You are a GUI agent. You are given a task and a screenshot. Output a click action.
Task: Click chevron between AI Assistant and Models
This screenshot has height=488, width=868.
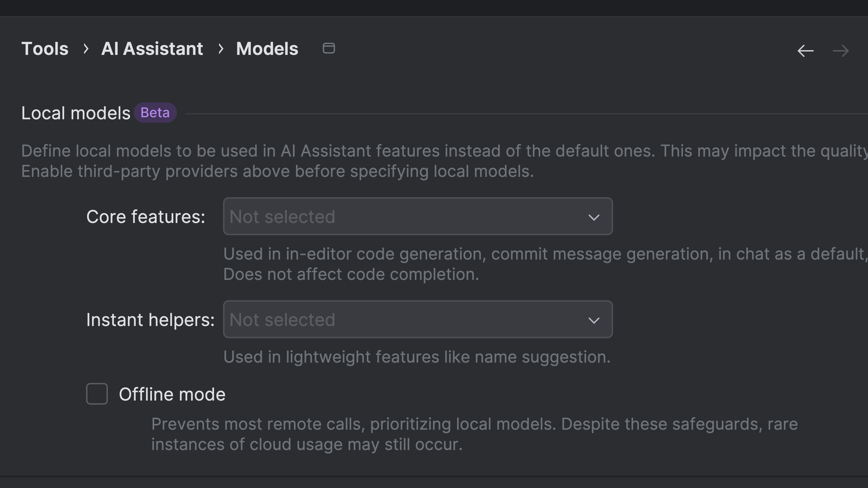pyautogui.click(x=221, y=49)
